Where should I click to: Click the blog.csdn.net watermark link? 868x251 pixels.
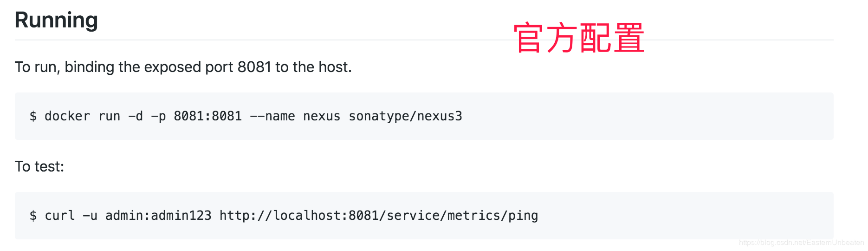tap(801, 243)
